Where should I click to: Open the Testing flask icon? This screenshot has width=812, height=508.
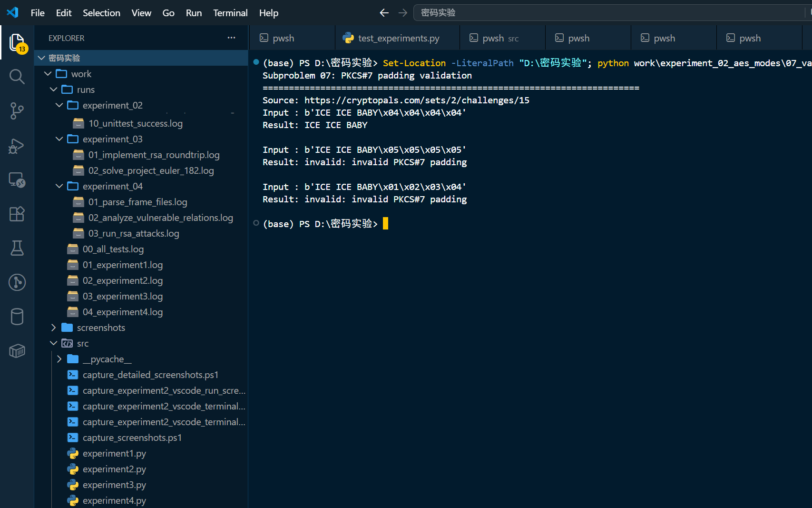[17, 248]
